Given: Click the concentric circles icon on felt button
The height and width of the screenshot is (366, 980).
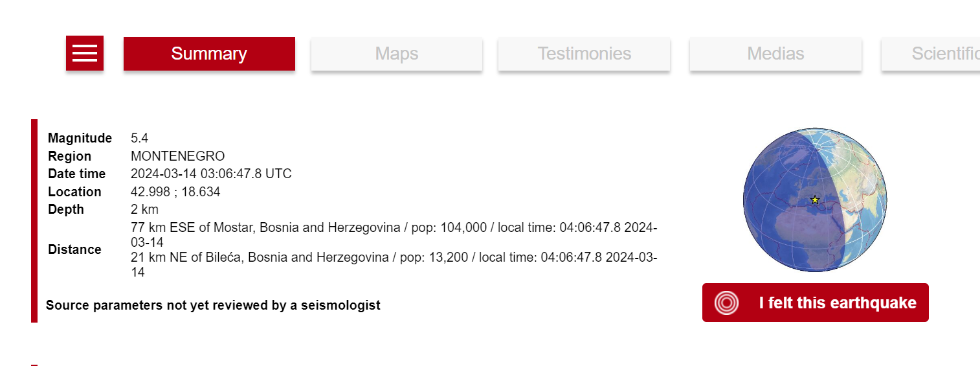Looking at the screenshot, I should pyautogui.click(x=726, y=303).
